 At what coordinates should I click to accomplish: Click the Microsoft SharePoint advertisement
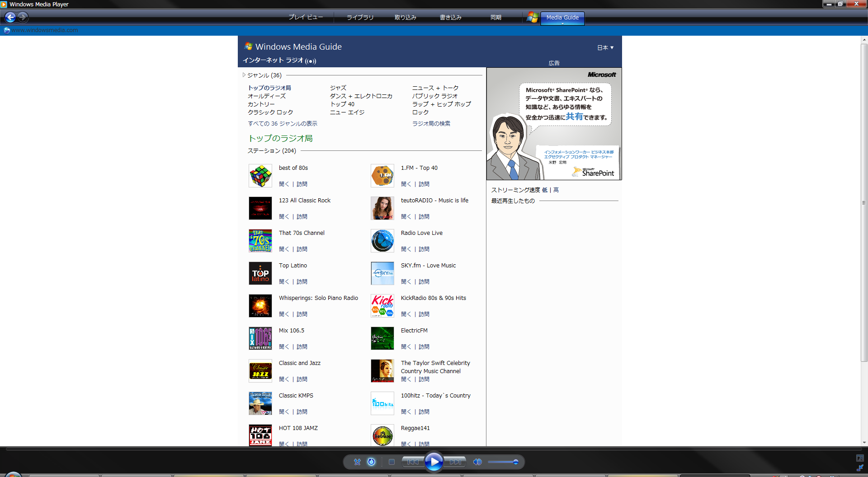click(554, 124)
